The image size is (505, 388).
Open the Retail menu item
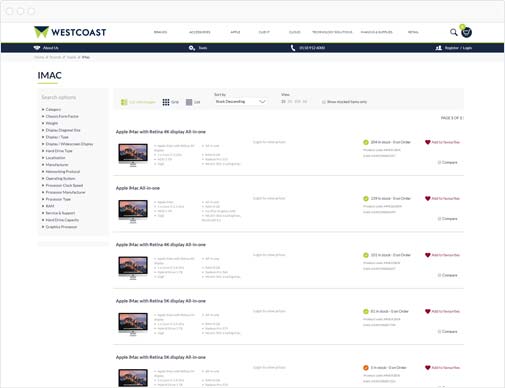pyautogui.click(x=413, y=32)
